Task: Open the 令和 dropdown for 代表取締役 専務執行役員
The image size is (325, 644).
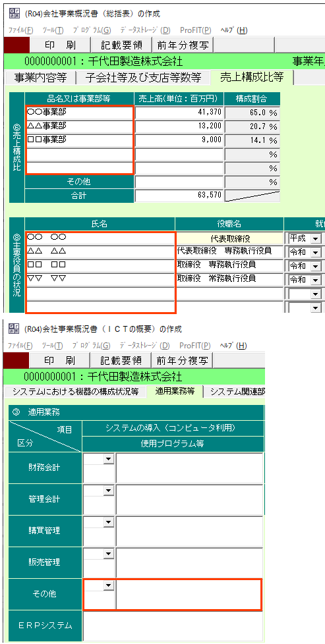Action: pyautogui.click(x=315, y=253)
